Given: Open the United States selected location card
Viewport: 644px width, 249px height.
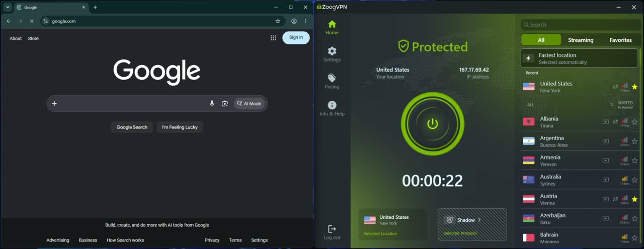Looking at the screenshot, I should point(393,224).
